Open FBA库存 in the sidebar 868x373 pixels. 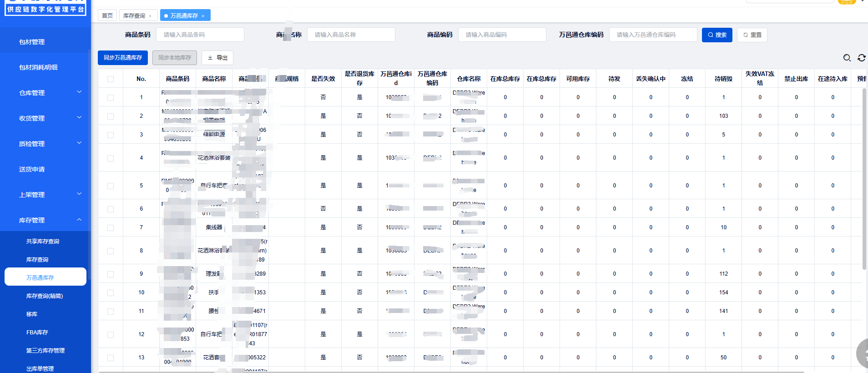tap(37, 333)
